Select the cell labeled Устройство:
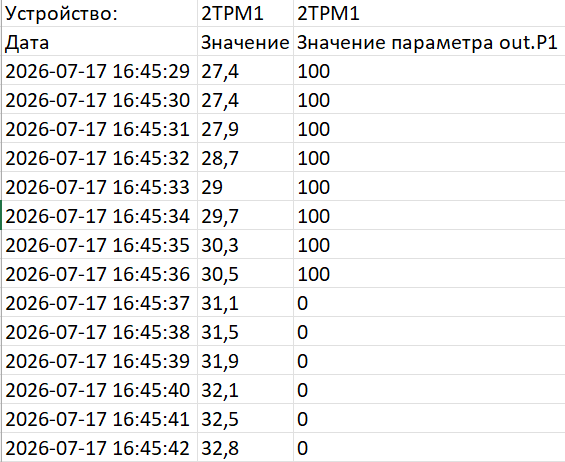 (100, 14)
